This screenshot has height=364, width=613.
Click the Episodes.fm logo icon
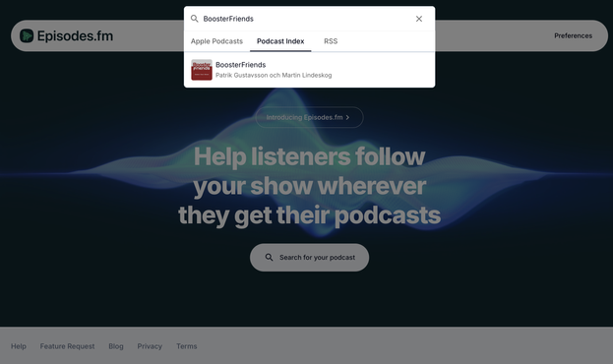pos(27,35)
